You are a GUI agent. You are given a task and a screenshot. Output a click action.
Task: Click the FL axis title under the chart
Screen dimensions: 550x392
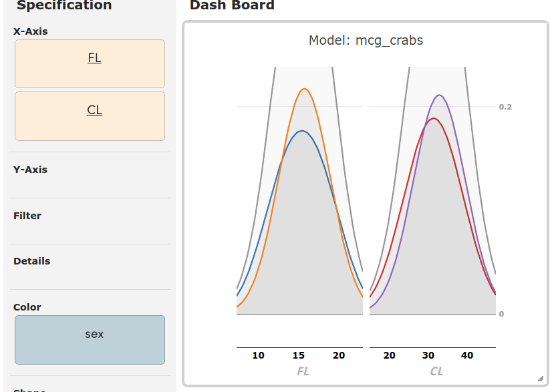pos(303,371)
